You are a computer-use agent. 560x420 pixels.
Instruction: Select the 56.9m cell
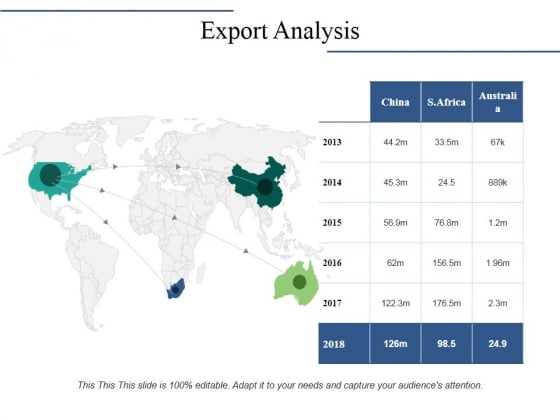pyautogui.click(x=395, y=223)
